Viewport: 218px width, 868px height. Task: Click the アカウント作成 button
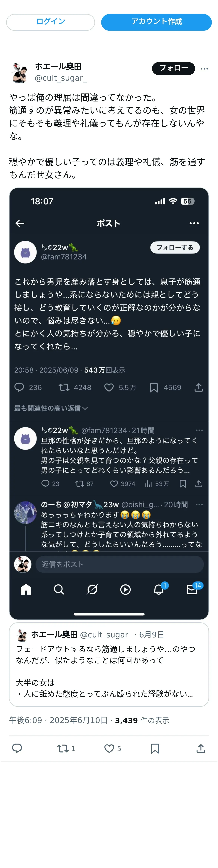pyautogui.click(x=156, y=22)
